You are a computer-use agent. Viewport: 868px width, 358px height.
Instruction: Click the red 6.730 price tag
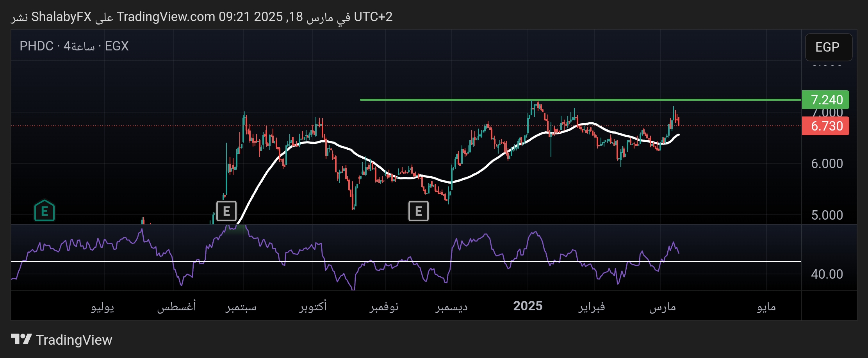[825, 126]
